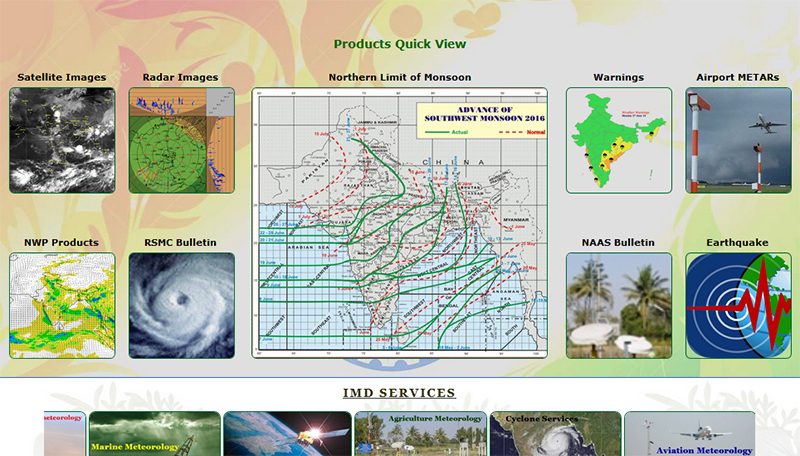Click the NAAS Bulletin heading
Image resolution: width=800 pixels, height=456 pixels.
(618, 243)
